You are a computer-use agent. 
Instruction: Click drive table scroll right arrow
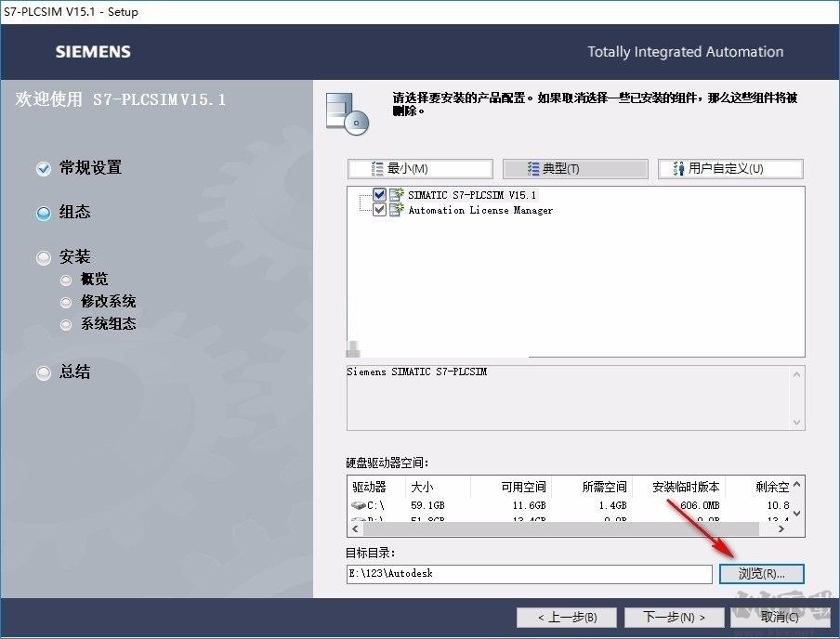pos(781,528)
